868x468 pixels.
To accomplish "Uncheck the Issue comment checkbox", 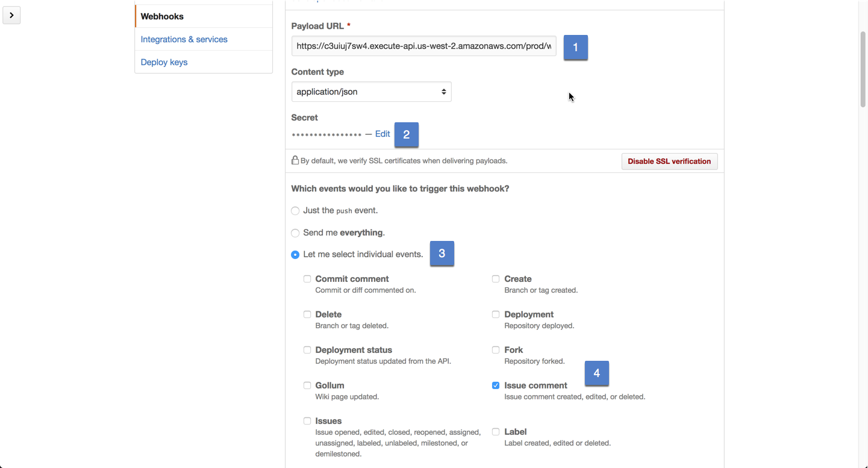I will [496, 385].
